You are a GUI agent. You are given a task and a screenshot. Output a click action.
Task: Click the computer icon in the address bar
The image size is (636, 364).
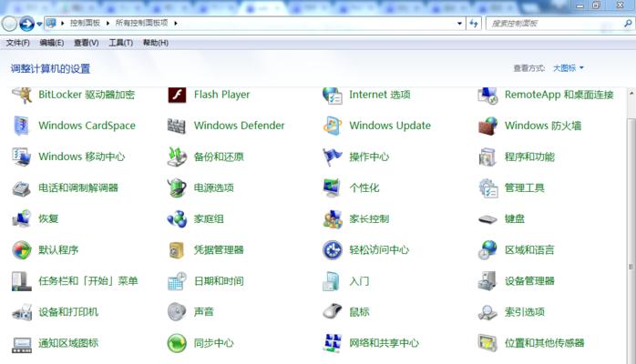tap(51, 23)
